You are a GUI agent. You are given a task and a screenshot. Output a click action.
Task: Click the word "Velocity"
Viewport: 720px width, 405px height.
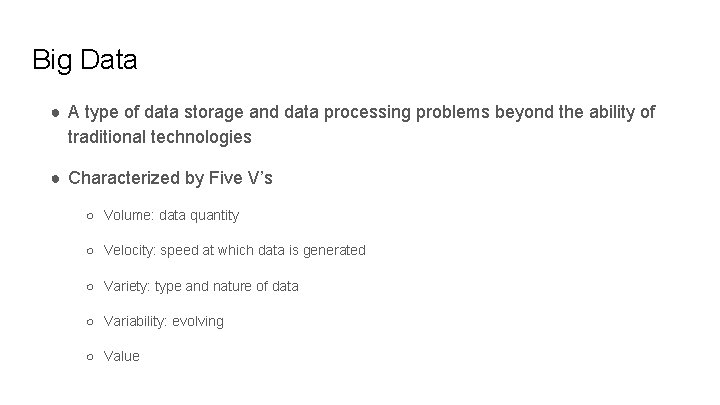pyautogui.click(x=129, y=250)
